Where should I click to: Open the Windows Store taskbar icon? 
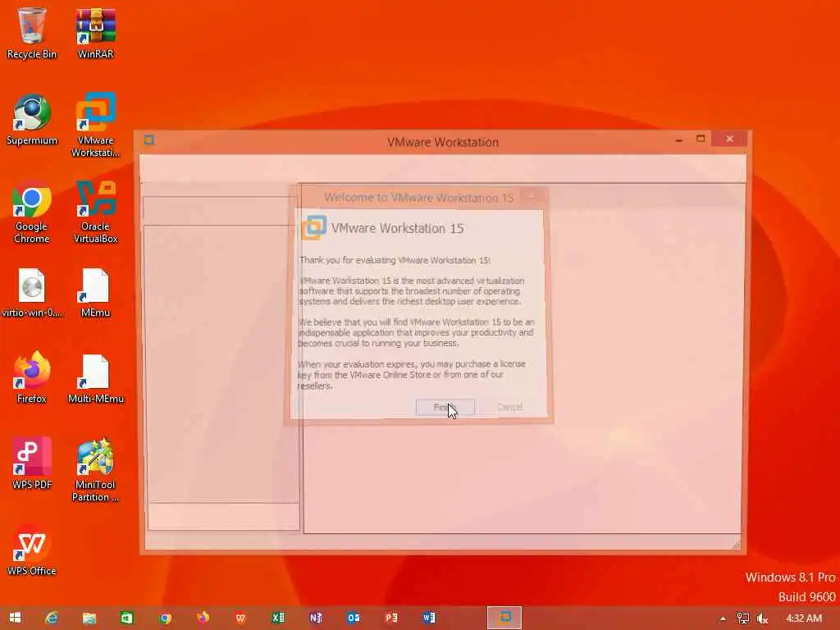coord(127,618)
